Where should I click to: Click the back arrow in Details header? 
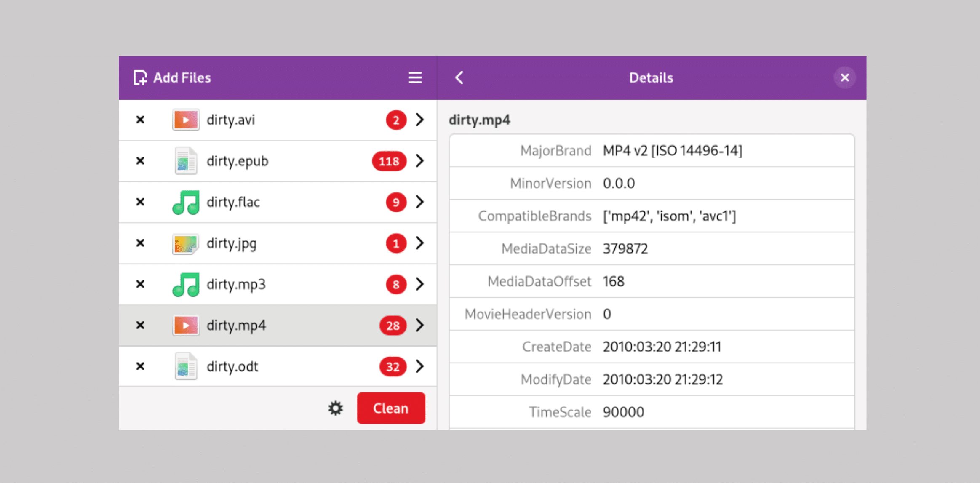(459, 77)
